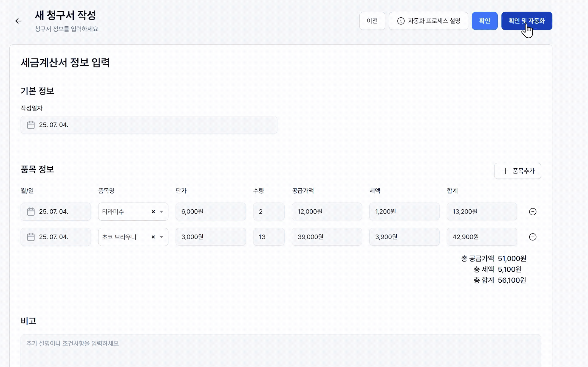The width and height of the screenshot is (588, 367).
Task: Click the blue 확인 button
Action: coord(484,21)
